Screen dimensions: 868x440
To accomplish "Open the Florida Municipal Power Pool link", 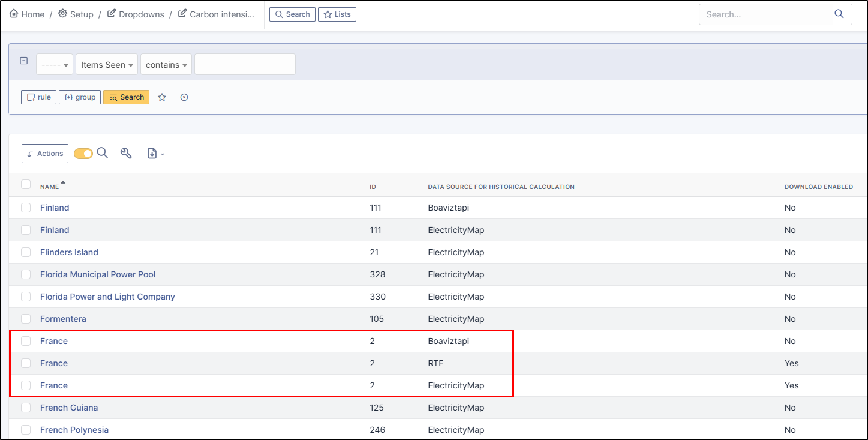I will click(98, 274).
